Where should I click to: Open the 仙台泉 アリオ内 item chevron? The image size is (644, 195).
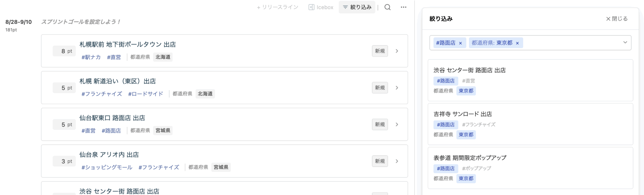[397, 161]
